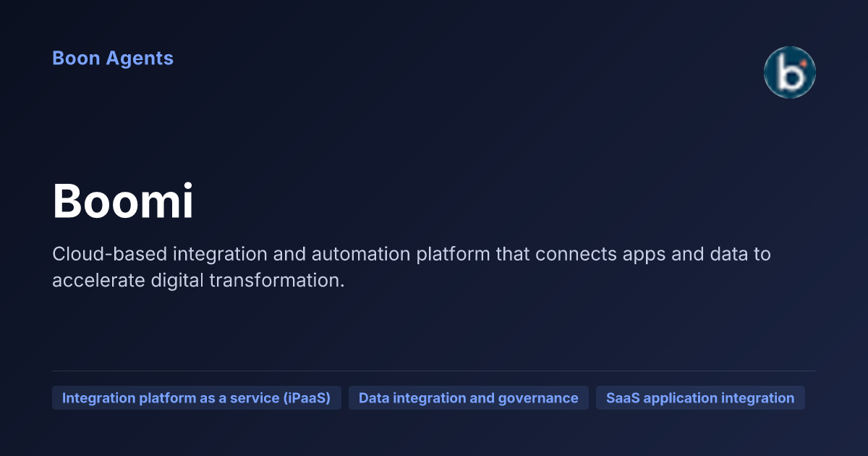
Task: Select the 'Integration platform as a service (iPaaS)' tag
Action: click(196, 398)
